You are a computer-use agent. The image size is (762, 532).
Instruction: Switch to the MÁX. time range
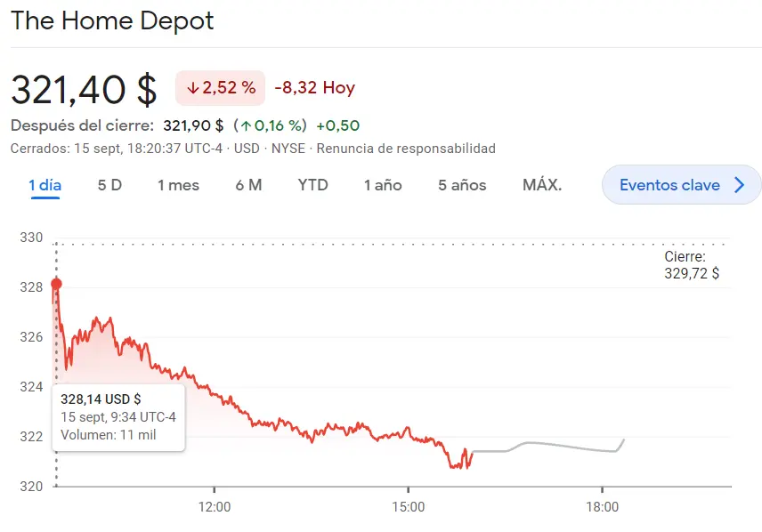click(x=541, y=185)
